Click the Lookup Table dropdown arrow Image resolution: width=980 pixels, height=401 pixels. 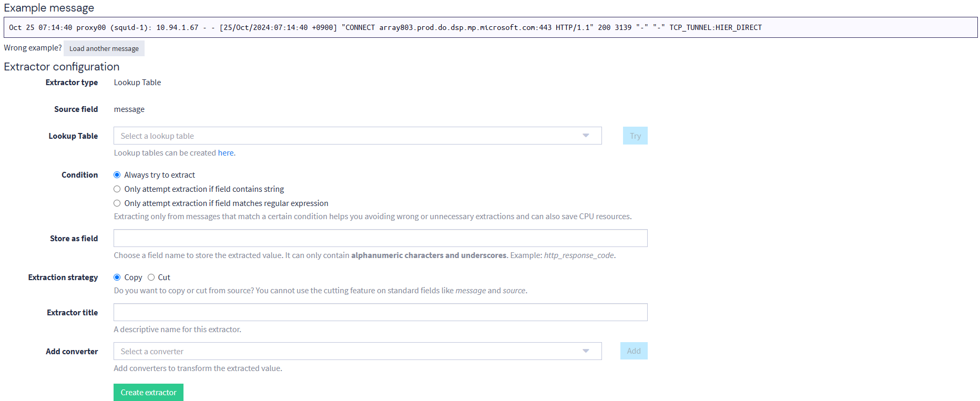pos(586,136)
